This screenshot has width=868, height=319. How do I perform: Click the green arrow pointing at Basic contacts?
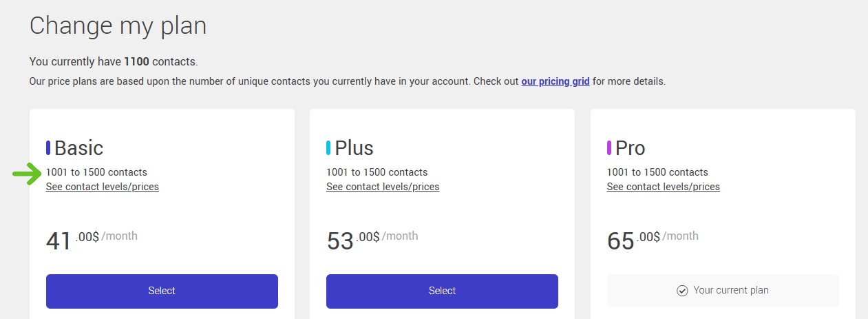28,174
